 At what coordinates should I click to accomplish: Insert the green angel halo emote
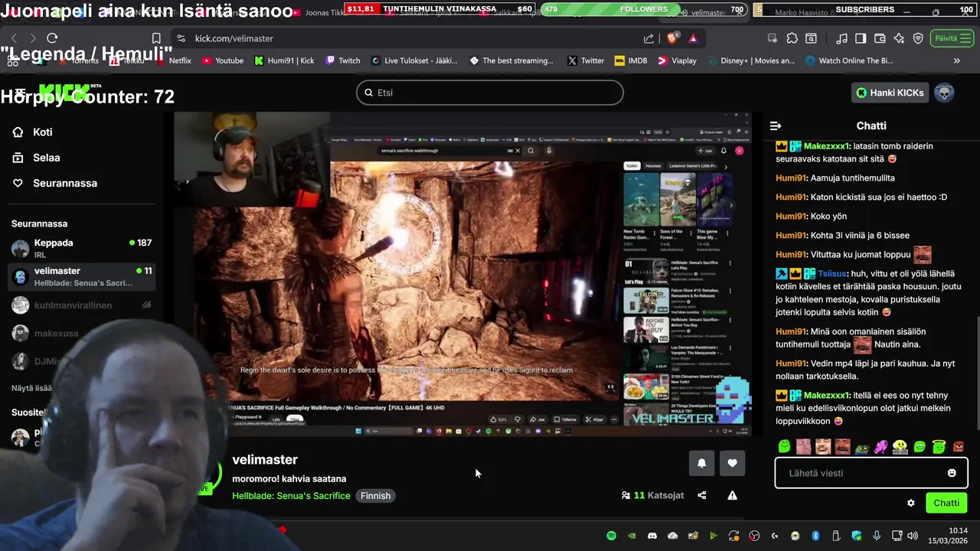coord(939,446)
